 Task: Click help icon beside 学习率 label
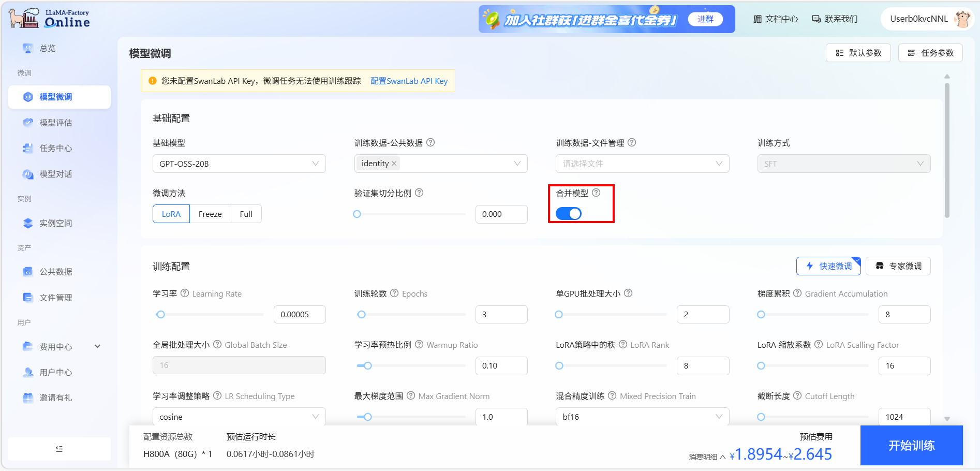click(185, 293)
